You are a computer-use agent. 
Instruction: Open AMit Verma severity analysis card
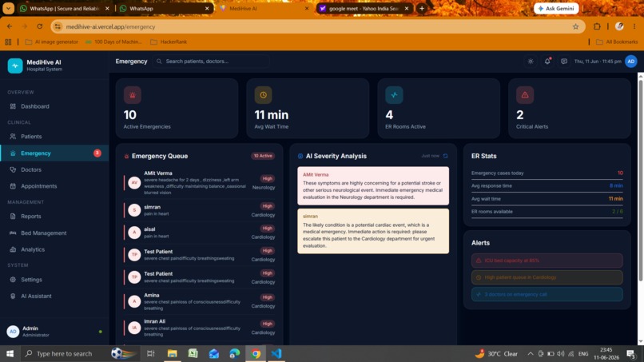click(373, 185)
